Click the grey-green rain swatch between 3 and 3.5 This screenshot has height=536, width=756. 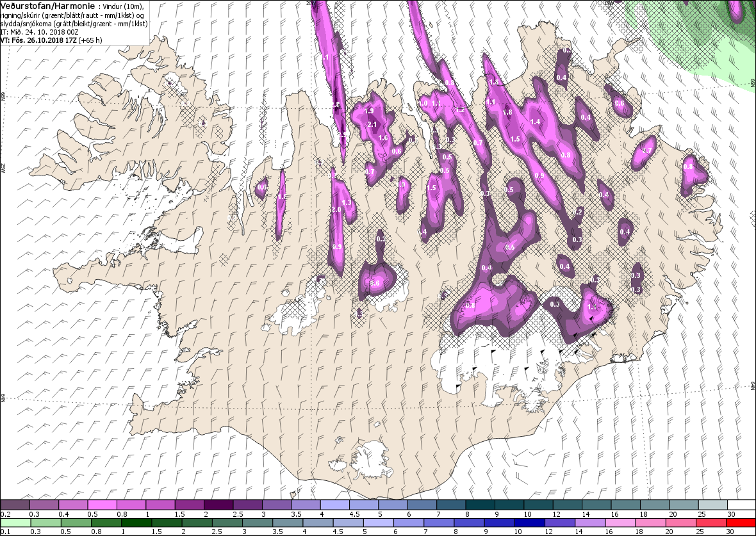click(258, 523)
